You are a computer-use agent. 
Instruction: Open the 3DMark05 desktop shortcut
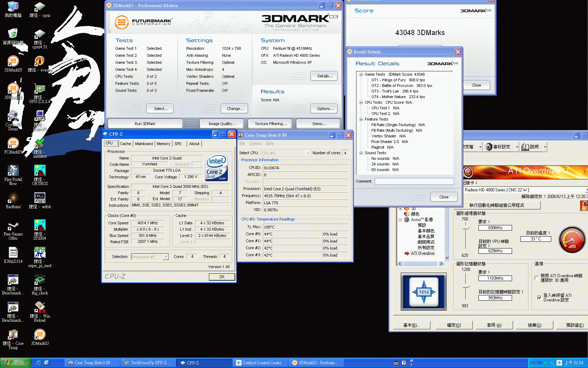pos(13,63)
